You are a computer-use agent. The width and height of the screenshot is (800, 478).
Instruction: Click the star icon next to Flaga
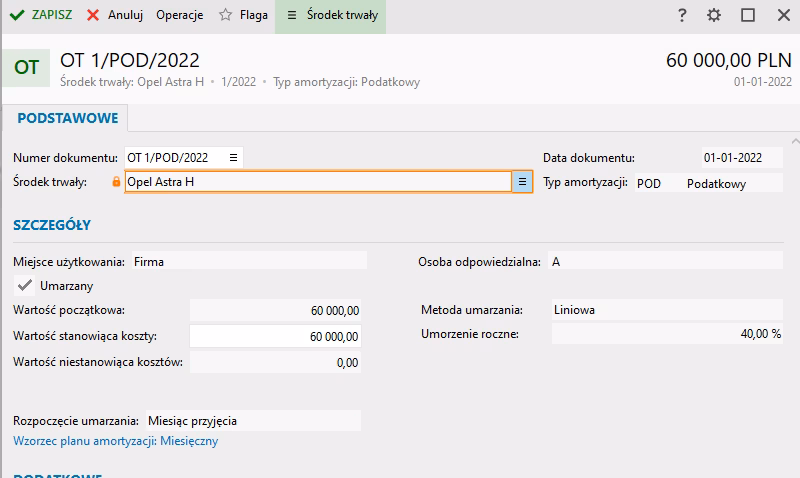226,15
